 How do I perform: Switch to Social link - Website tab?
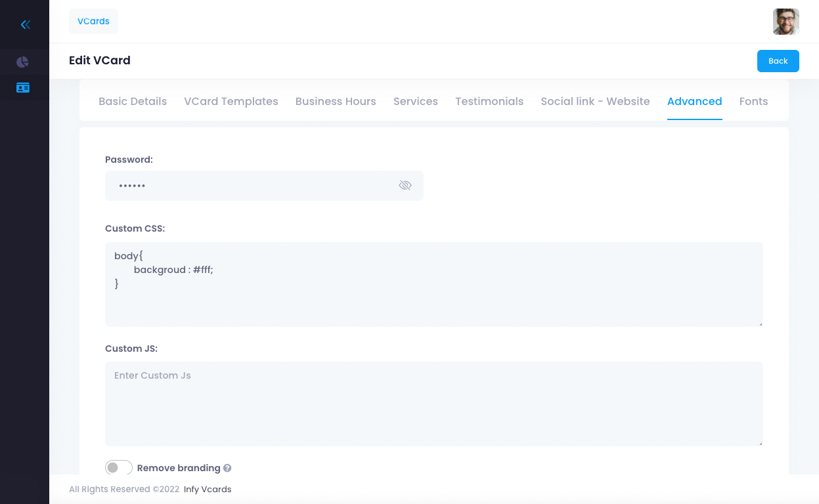595,102
